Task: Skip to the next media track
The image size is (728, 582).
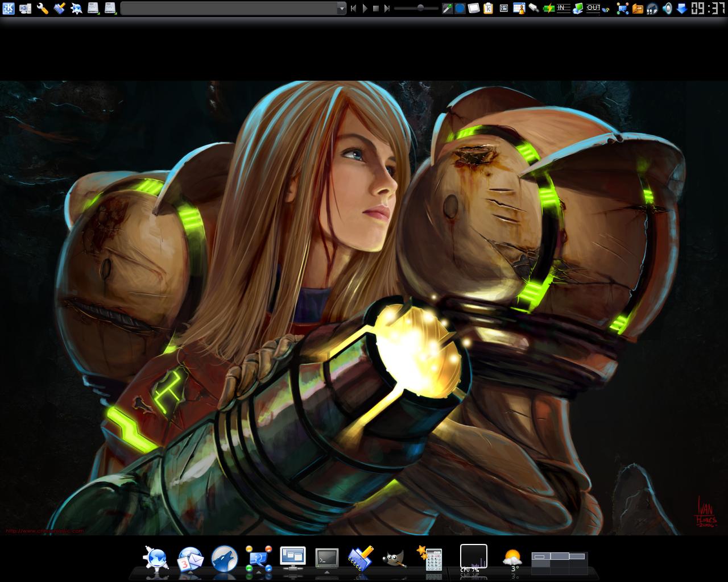Action: click(x=387, y=8)
